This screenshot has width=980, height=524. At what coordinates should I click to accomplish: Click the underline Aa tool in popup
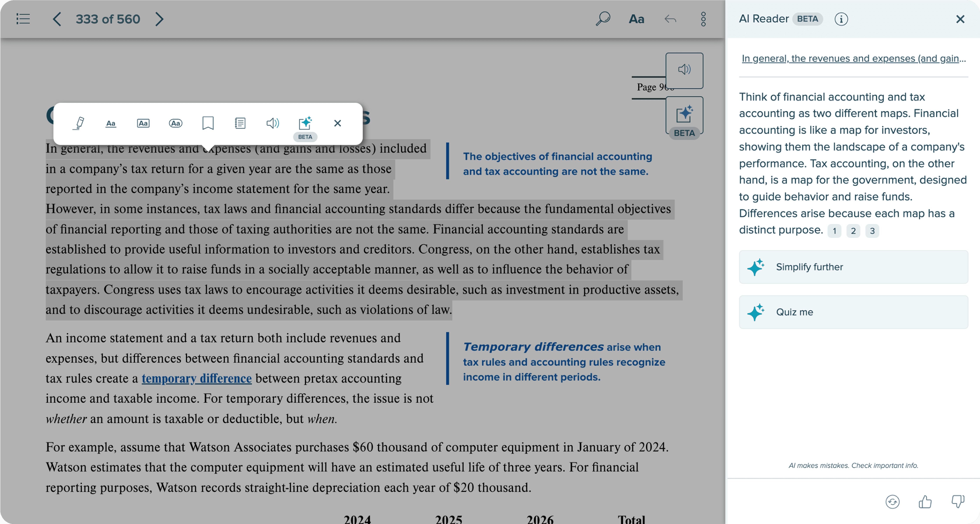click(x=111, y=123)
